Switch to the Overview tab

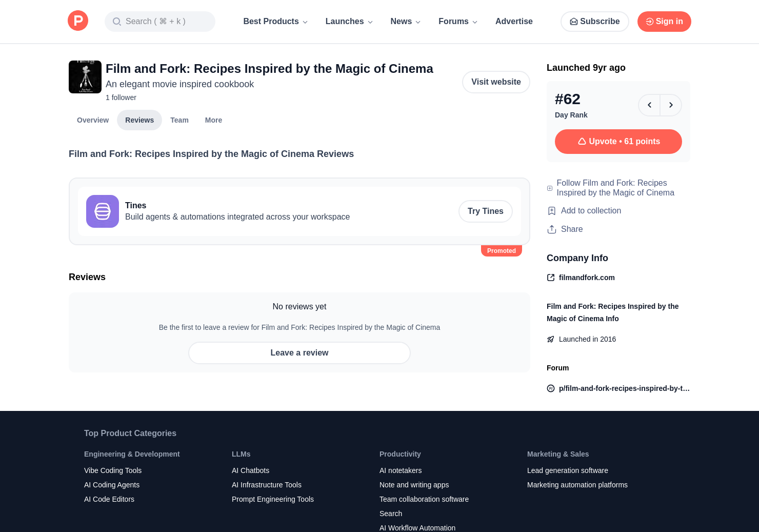tap(93, 120)
